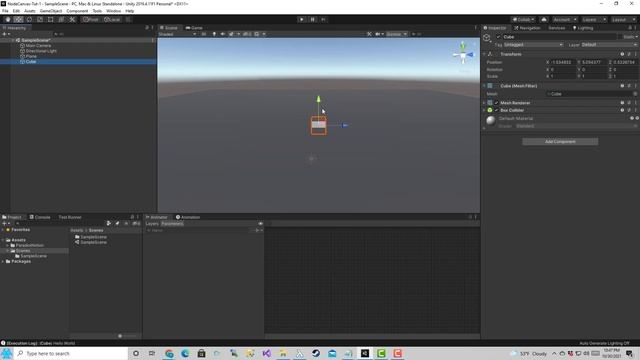Viewport: 640px width, 360px height.
Task: Switch to the Game tab
Action: tap(194, 28)
